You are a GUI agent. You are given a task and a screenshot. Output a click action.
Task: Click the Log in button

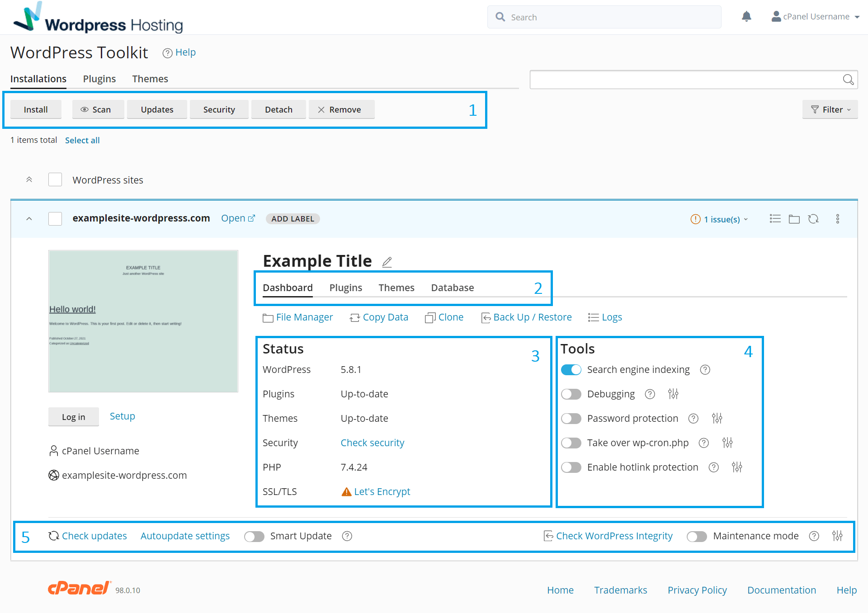pos(74,417)
